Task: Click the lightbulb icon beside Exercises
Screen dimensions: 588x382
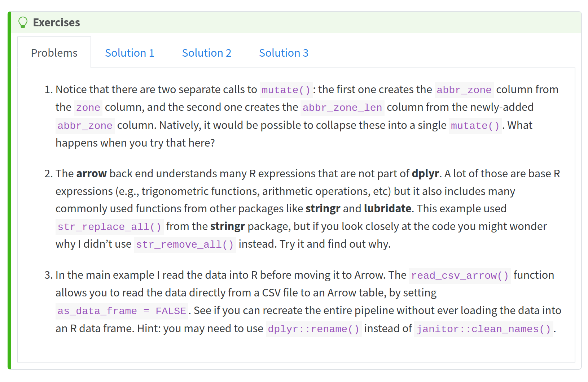Action: [23, 22]
